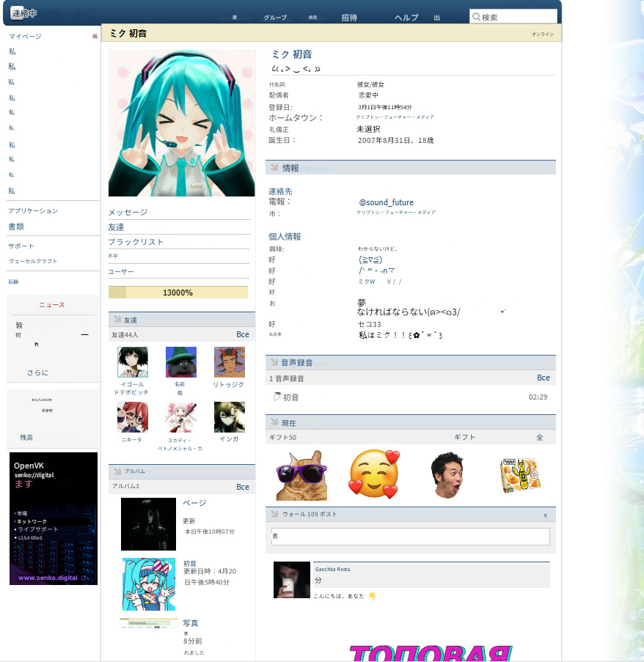This screenshot has width=644, height=662.
Task: Open friend avatar イゴール ドデポビッチ
Action: coord(133,362)
